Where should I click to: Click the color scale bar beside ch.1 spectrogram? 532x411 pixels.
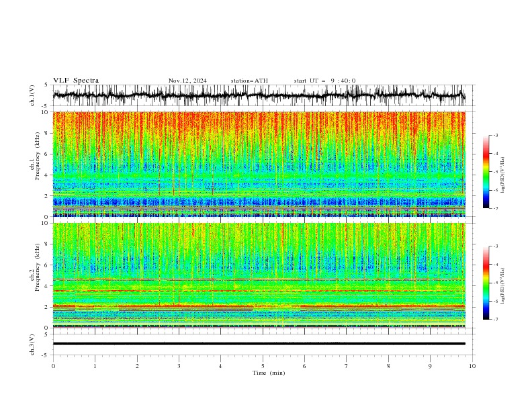(486, 171)
